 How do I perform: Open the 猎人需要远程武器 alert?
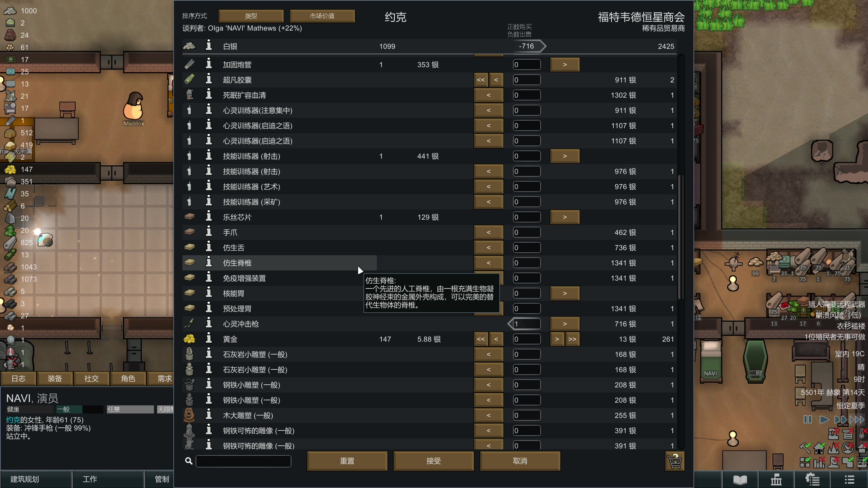click(x=836, y=304)
